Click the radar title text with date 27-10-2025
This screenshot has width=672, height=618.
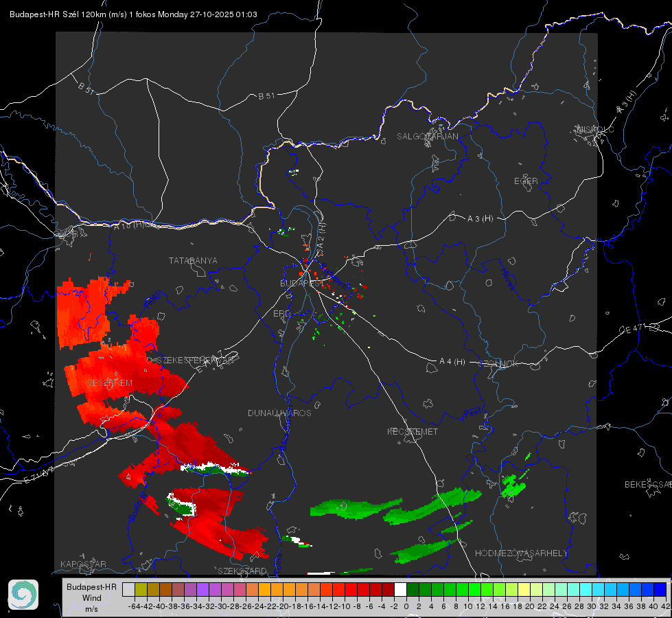pos(133,14)
